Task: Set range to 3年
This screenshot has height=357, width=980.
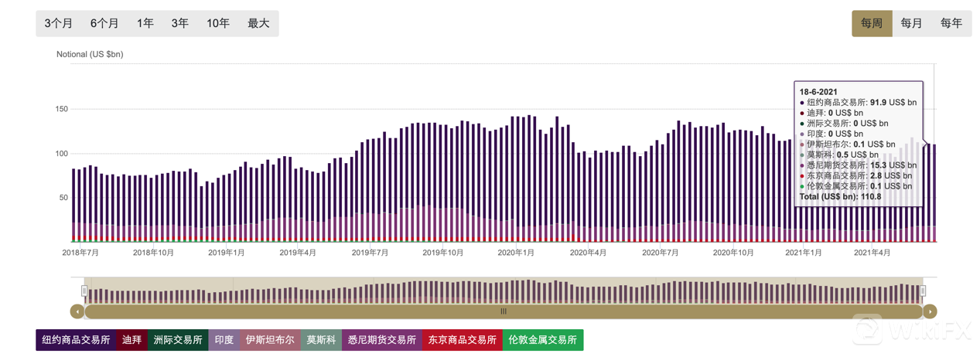Action: tap(180, 23)
